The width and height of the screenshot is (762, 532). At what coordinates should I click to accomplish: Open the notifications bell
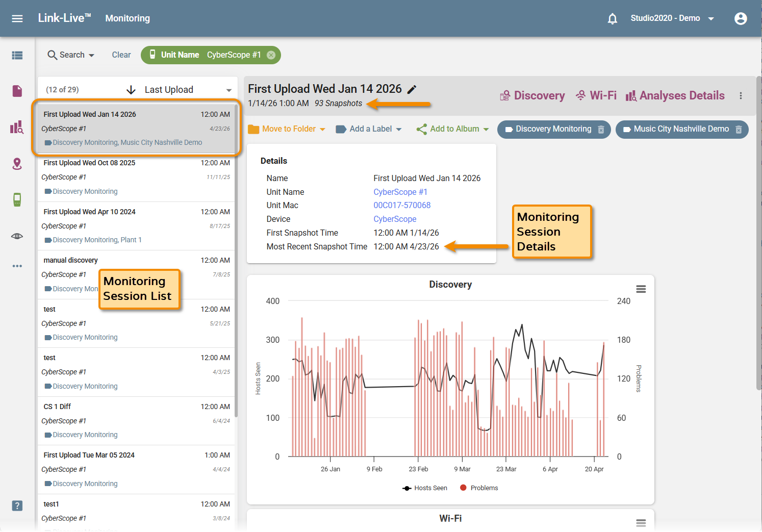[x=613, y=18]
